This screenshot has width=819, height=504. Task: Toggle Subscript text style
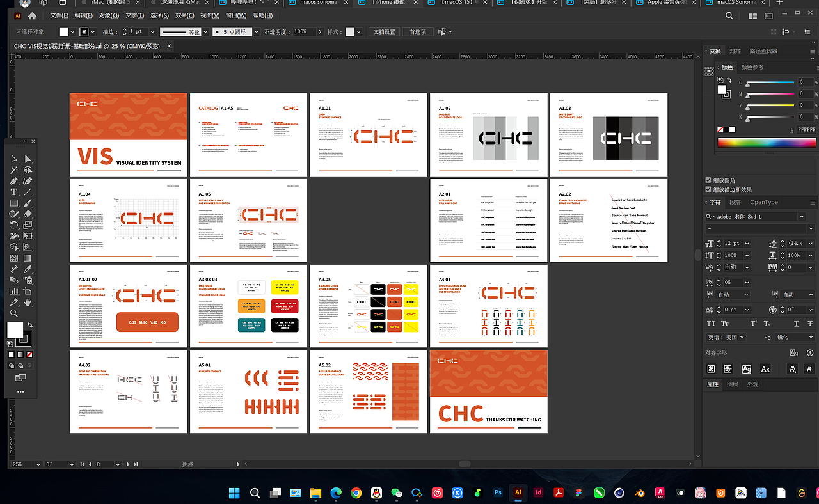coord(768,324)
